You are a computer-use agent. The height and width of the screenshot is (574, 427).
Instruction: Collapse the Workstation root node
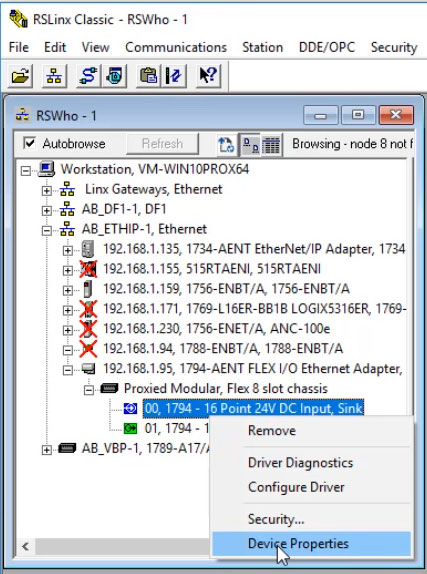[x=26, y=171]
